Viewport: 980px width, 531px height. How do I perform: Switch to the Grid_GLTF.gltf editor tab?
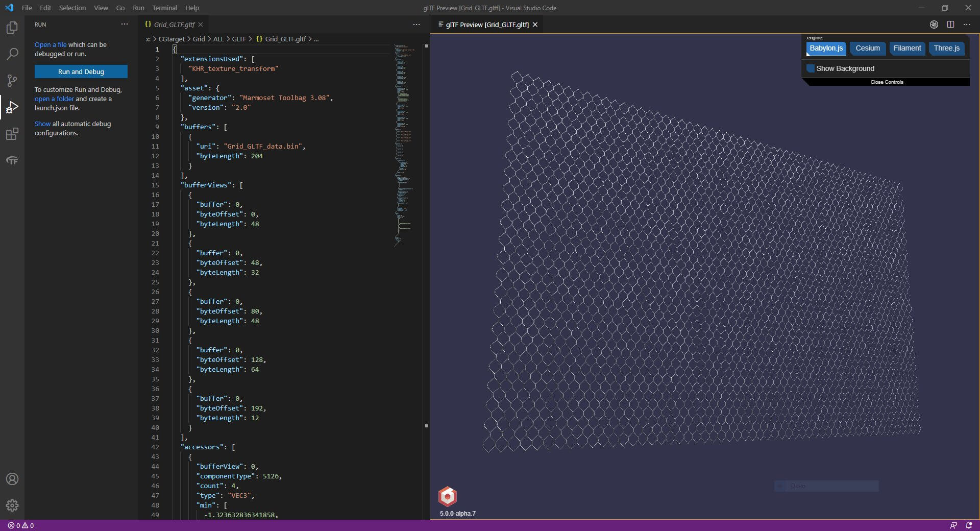[x=174, y=25]
